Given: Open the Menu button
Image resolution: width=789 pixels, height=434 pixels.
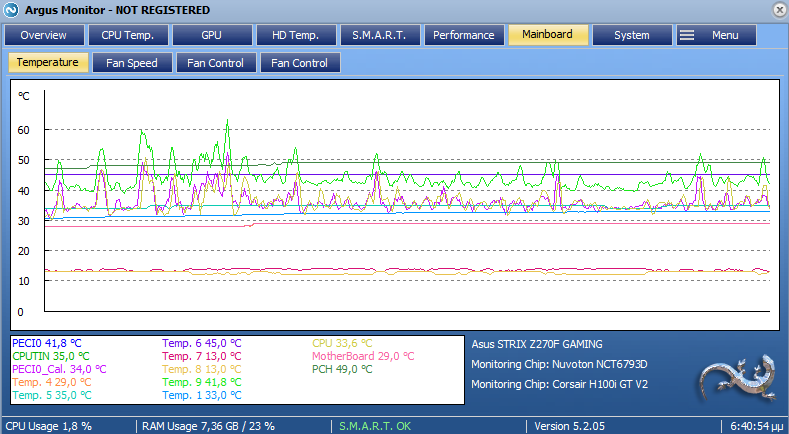Looking at the screenshot, I should [x=716, y=35].
